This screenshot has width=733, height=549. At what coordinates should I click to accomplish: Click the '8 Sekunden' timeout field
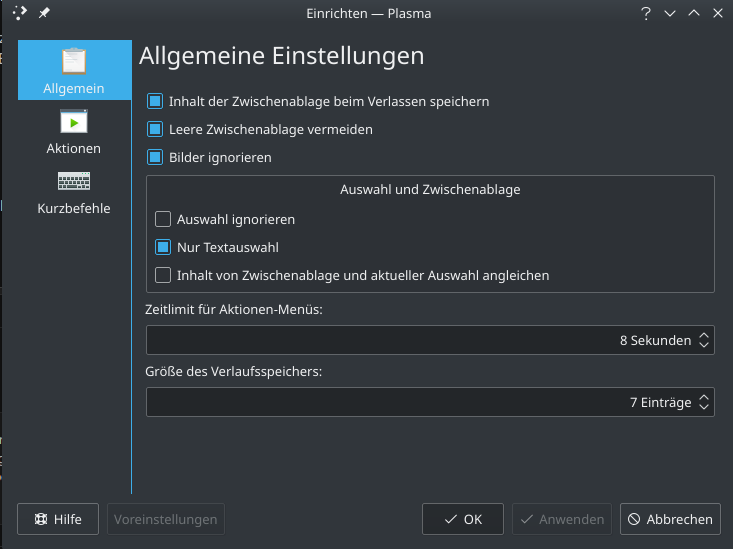(430, 340)
